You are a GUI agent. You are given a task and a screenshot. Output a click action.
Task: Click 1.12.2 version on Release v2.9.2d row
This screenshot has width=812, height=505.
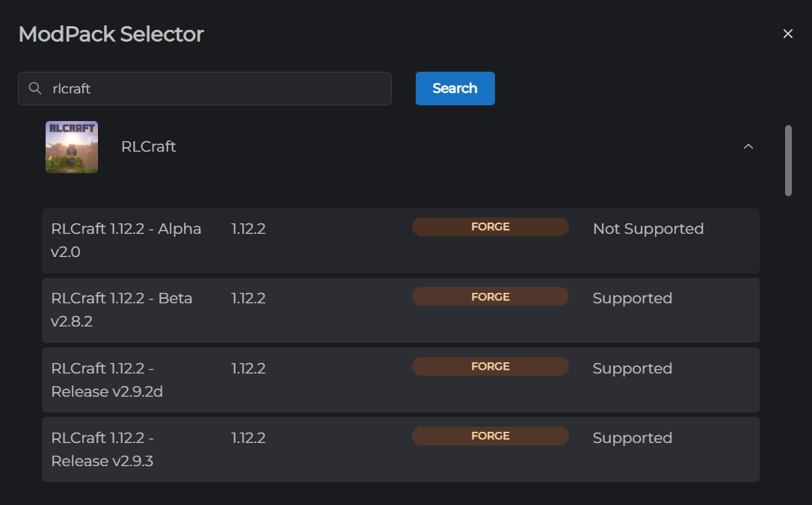(x=248, y=368)
